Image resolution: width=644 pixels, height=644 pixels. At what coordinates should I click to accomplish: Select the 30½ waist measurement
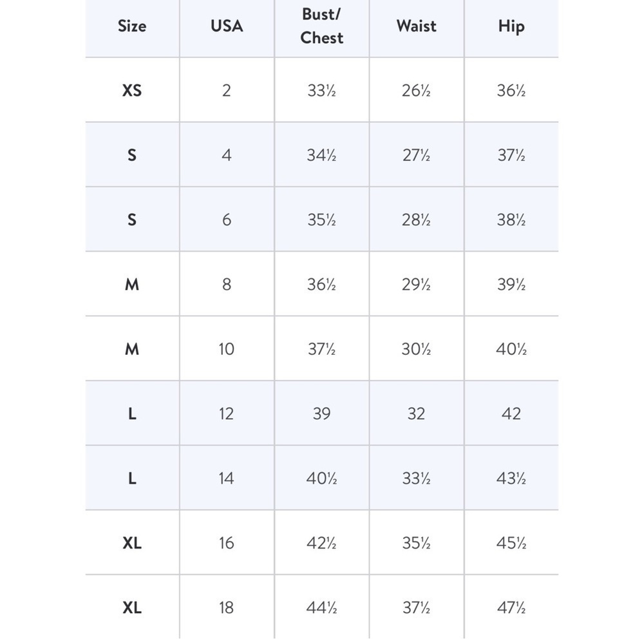click(417, 349)
